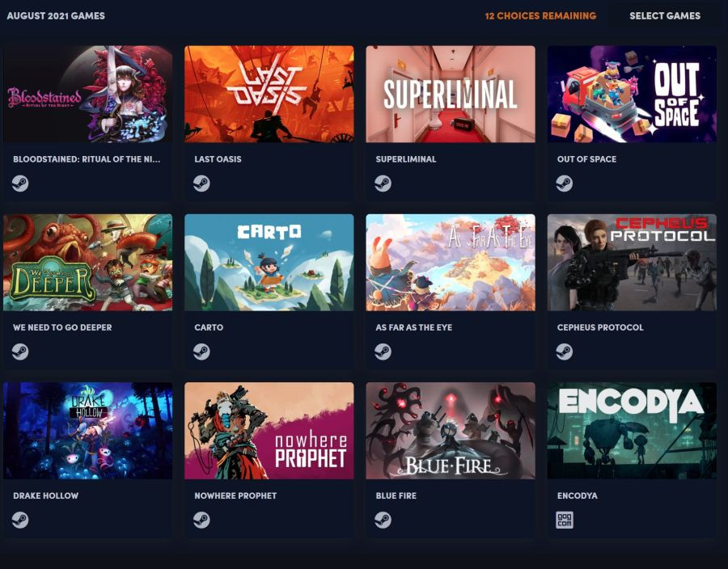Click the 12 Choices Remaining text
Viewport: 728px width, 569px height.
pyautogui.click(x=540, y=16)
